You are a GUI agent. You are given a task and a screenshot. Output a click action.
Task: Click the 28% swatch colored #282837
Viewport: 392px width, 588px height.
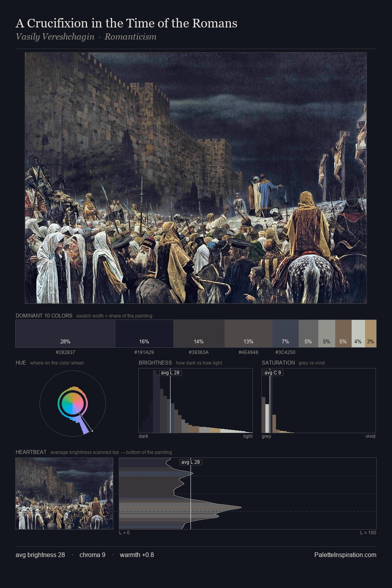coord(65,334)
